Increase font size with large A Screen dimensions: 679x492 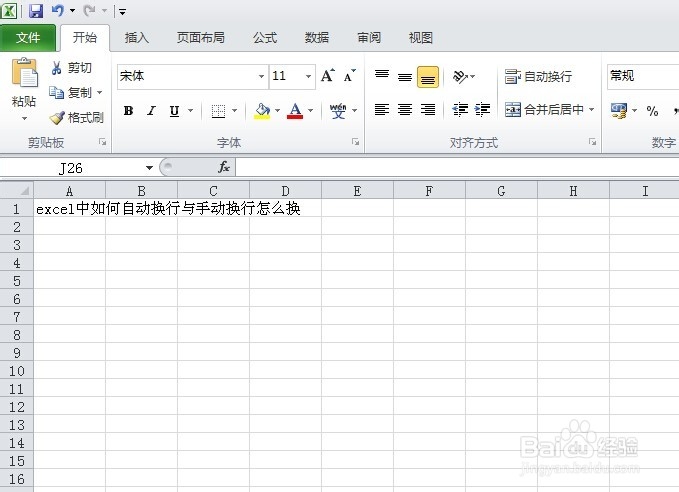tap(328, 75)
